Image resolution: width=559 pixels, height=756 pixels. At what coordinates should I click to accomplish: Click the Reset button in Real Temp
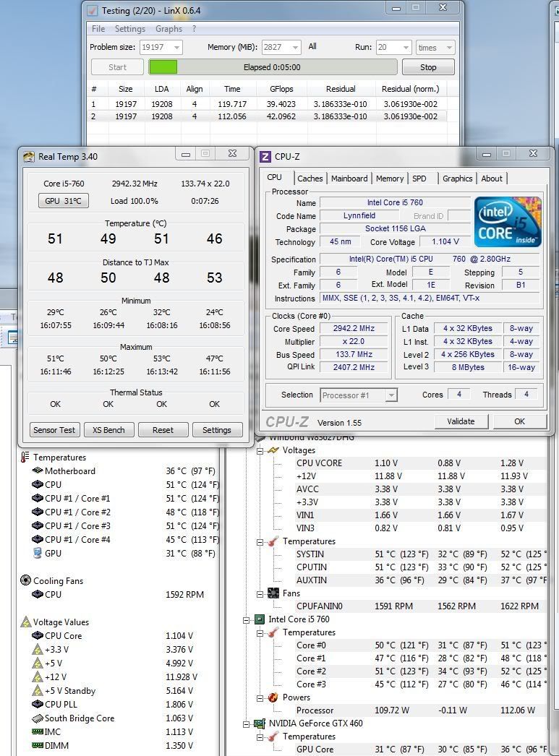[x=163, y=429]
